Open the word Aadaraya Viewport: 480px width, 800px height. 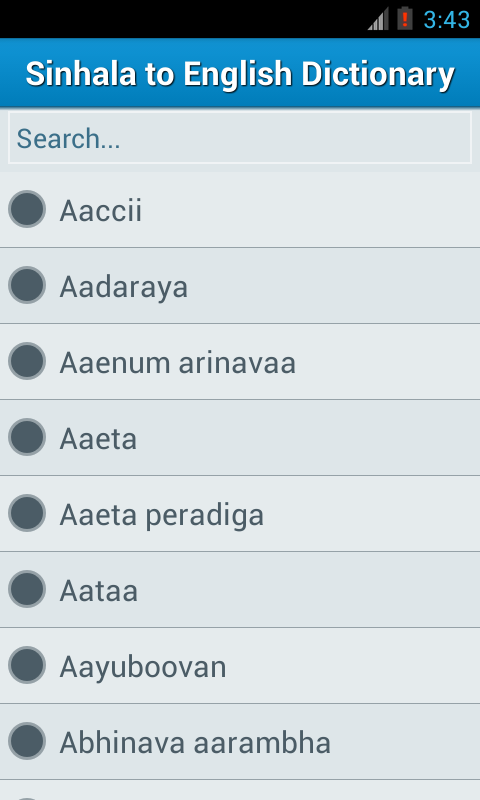point(240,286)
